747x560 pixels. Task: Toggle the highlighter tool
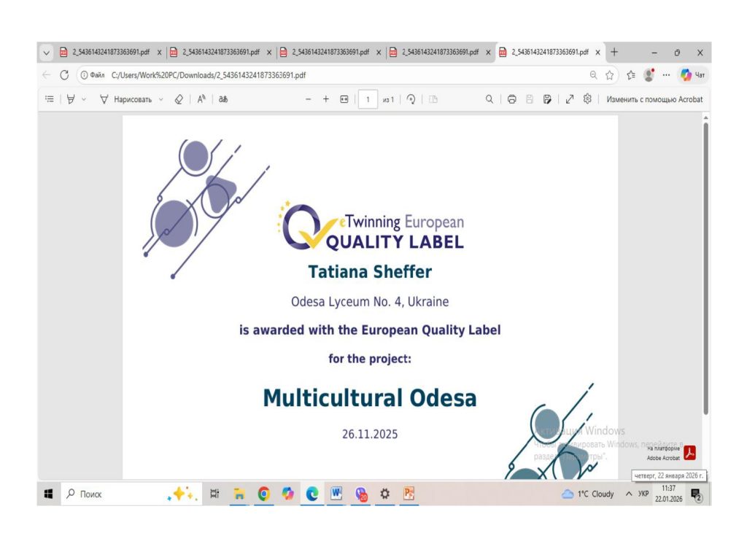pyautogui.click(x=71, y=99)
